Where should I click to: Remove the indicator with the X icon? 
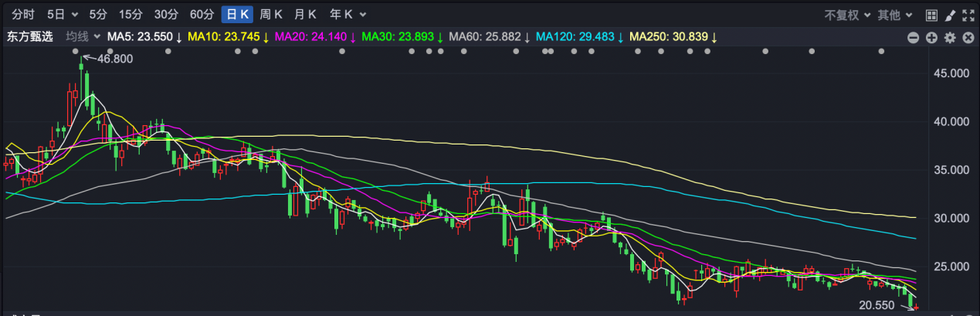click(968, 37)
